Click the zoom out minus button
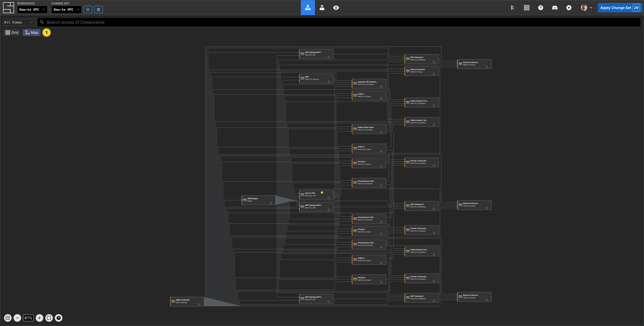 coord(17,318)
